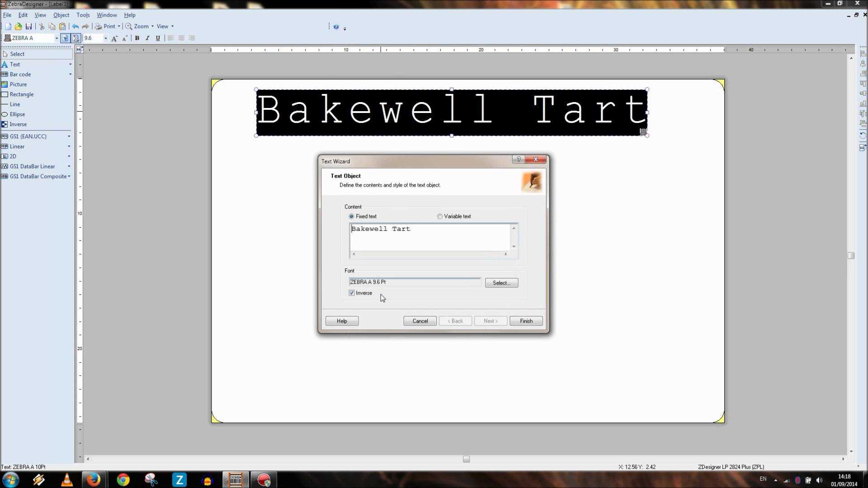Choose the Picture tool in toolbox
The width and height of the screenshot is (868, 488).
click(18, 84)
